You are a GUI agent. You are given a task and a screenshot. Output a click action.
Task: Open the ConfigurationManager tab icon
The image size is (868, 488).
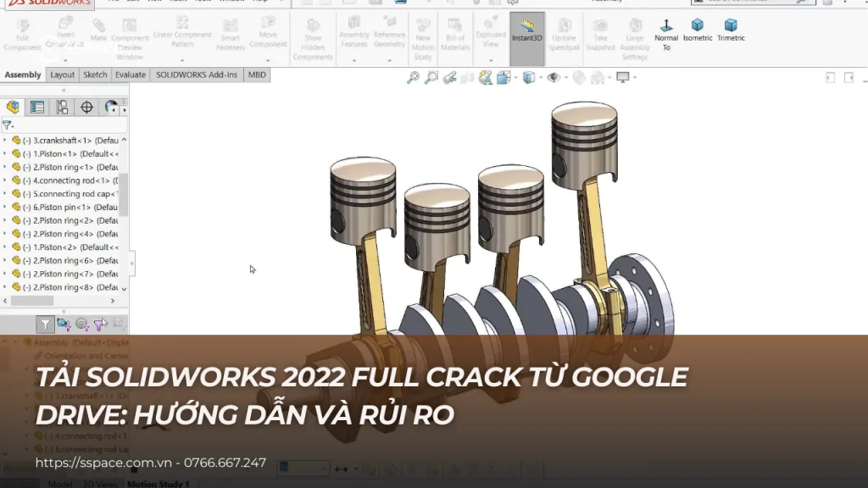[x=62, y=107]
